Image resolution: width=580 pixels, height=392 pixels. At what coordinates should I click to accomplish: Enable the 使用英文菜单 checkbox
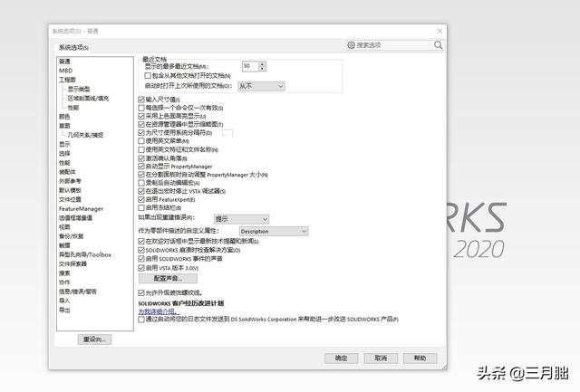pos(141,140)
